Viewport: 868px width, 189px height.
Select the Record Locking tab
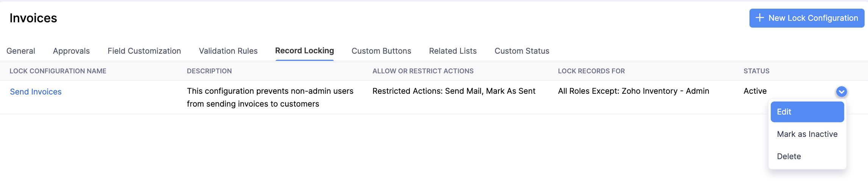[304, 51]
